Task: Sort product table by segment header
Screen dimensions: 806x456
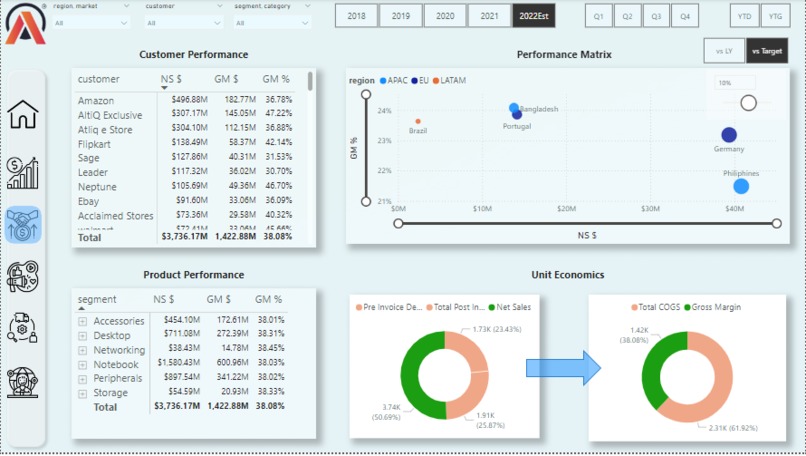Action: coord(97,299)
